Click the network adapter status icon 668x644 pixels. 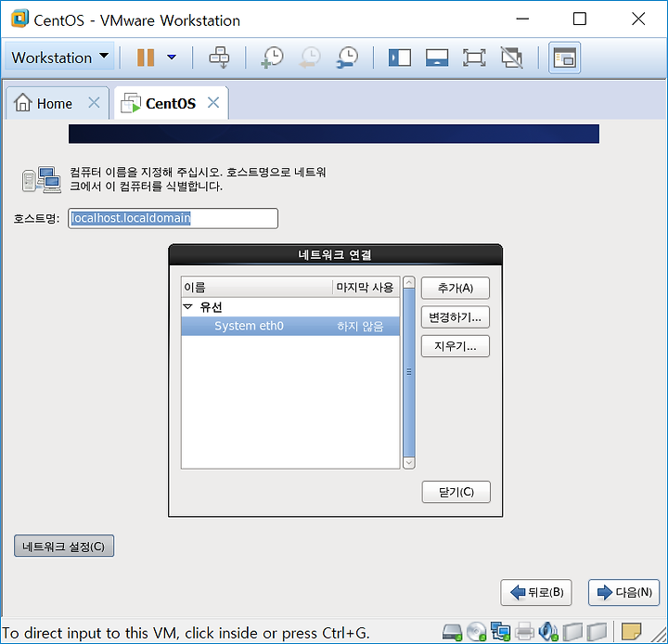pyautogui.click(x=500, y=632)
